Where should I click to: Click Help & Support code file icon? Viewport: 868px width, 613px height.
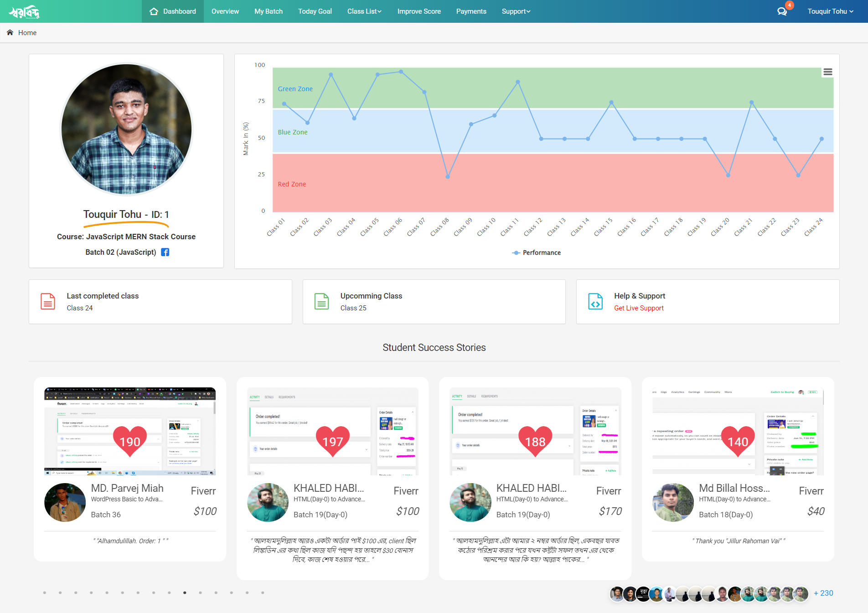595,301
